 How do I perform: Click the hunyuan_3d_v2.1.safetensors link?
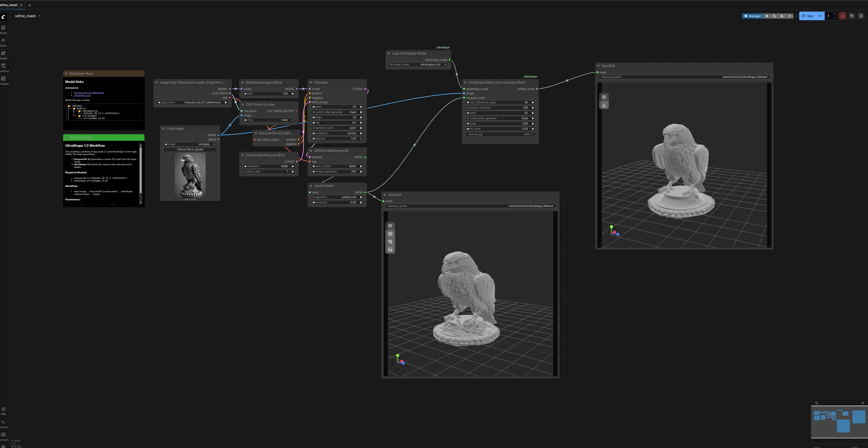(89, 93)
